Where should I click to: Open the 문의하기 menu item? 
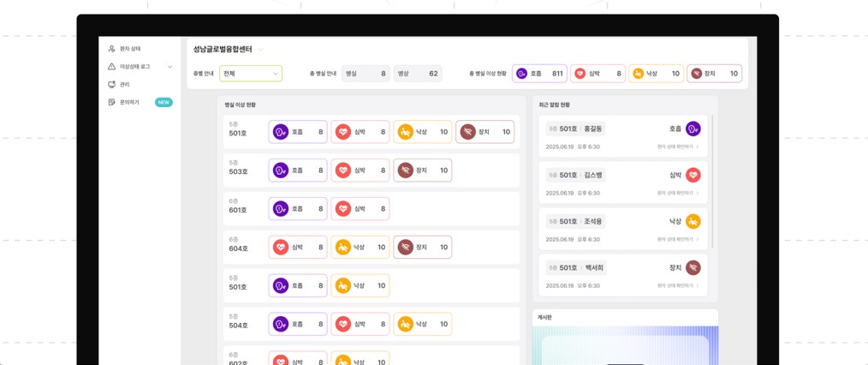pyautogui.click(x=129, y=102)
